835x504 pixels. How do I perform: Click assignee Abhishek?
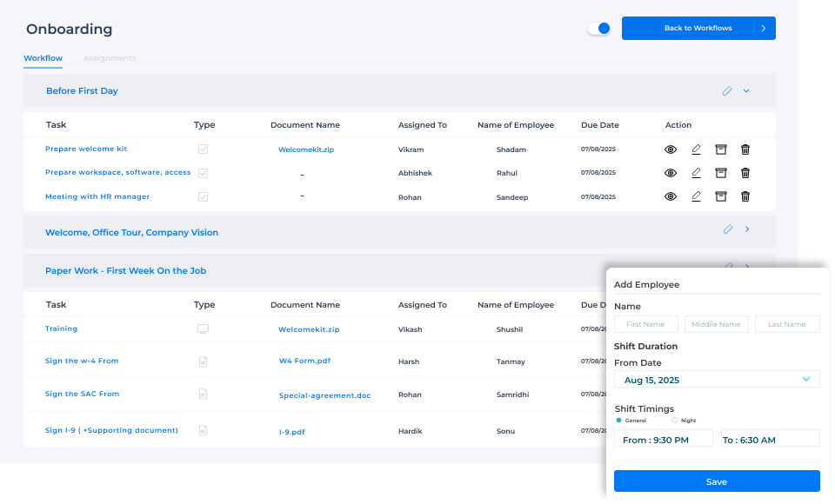coord(416,173)
